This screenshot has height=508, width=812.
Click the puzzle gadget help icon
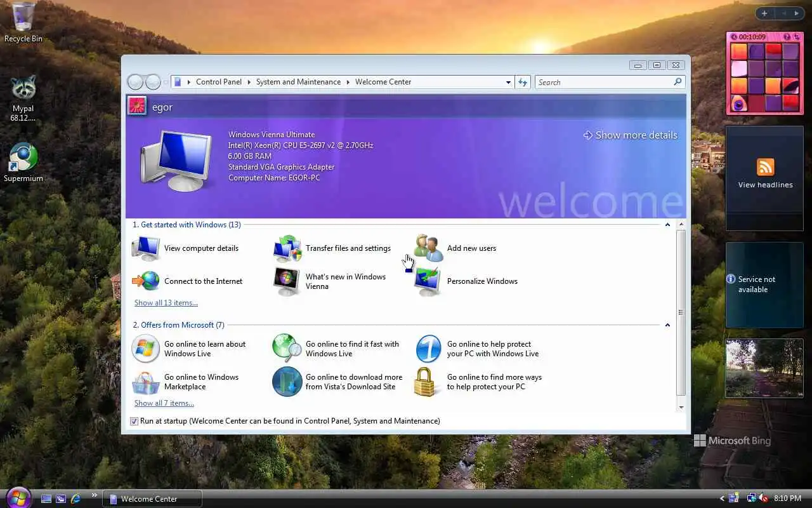click(787, 37)
